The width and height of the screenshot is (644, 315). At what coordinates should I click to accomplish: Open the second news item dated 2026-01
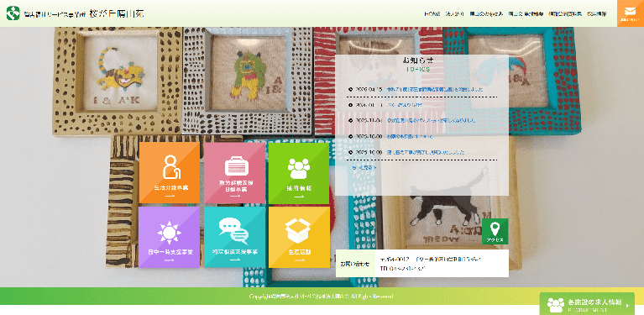coord(405,105)
